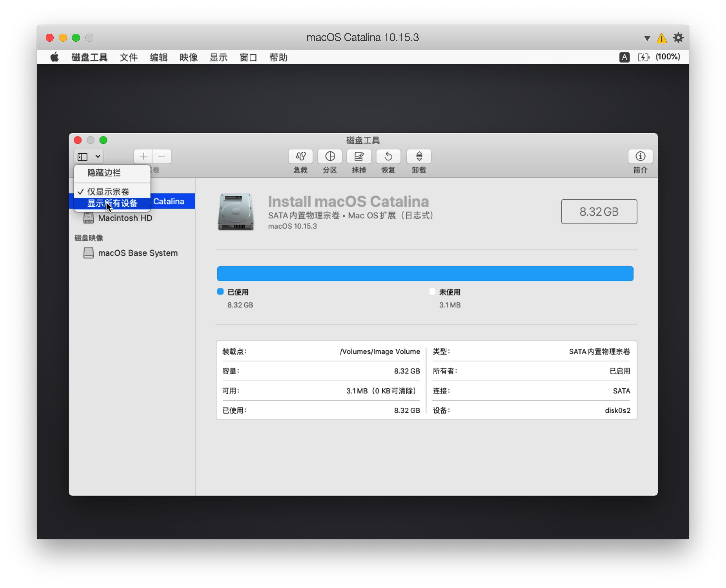Screen dimensions: 726x588
Task: Select macOS Base System disk image
Action: pos(138,253)
